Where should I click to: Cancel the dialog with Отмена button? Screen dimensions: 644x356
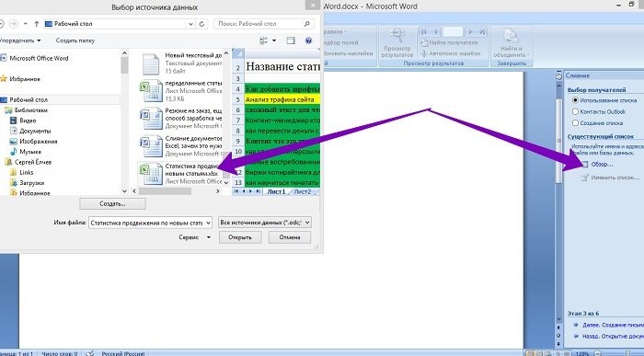(290, 237)
